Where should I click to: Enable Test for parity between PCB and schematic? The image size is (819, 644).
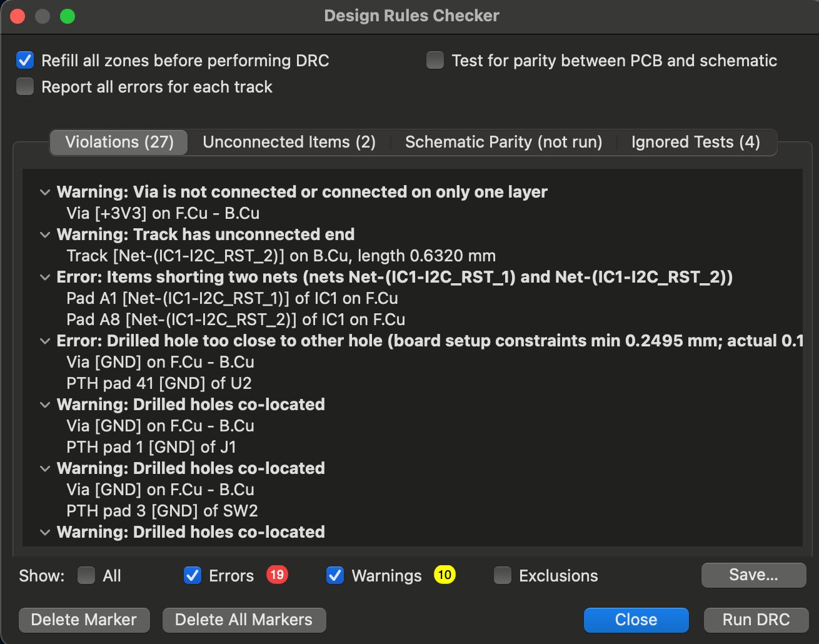(435, 61)
